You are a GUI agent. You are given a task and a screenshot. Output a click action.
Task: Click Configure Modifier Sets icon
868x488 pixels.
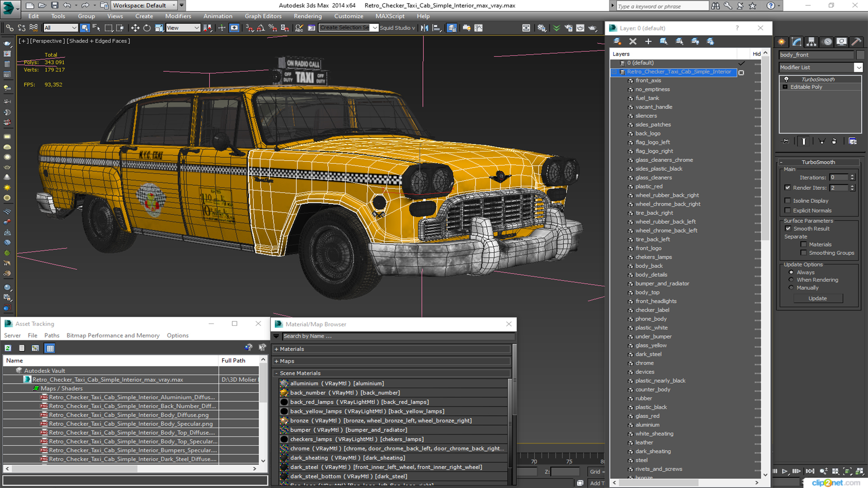coord(853,141)
